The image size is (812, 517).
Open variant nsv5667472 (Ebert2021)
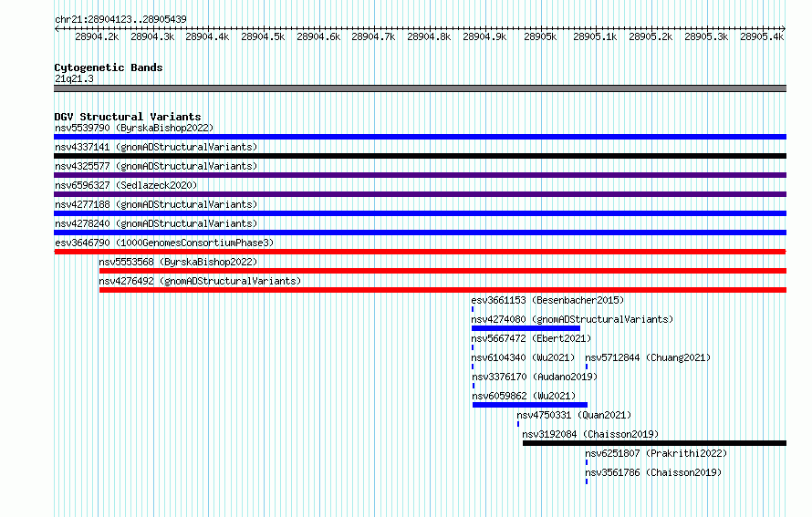click(x=531, y=338)
